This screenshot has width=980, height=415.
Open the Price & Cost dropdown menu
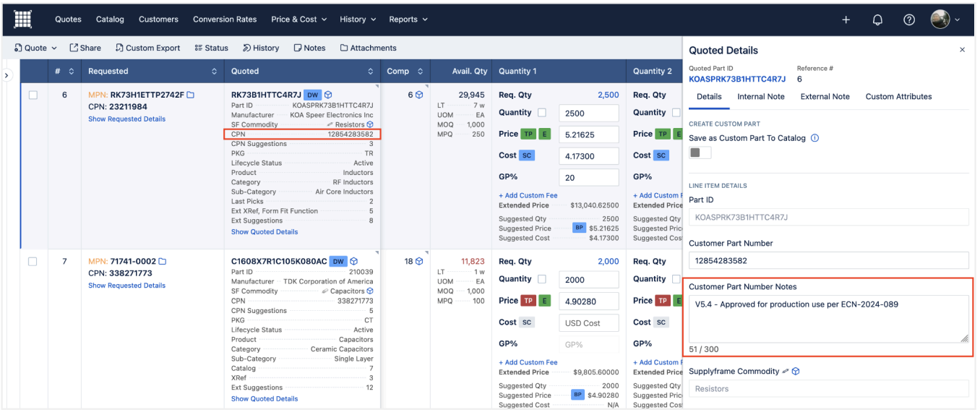pyautogui.click(x=298, y=20)
